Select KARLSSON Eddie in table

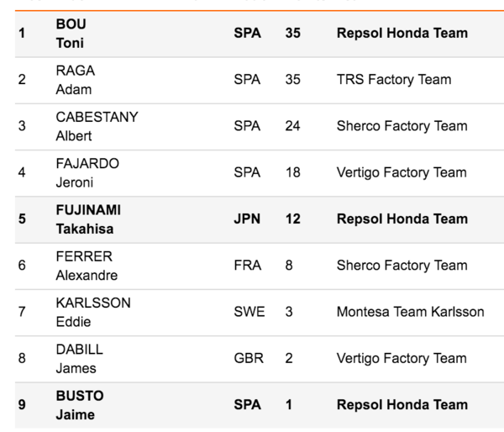93,312
